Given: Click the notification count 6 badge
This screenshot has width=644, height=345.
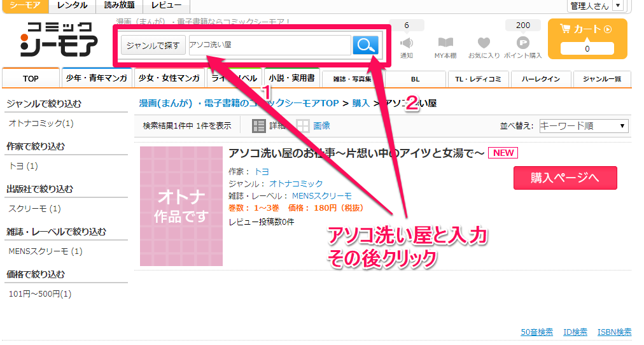Looking at the screenshot, I should tap(407, 25).
